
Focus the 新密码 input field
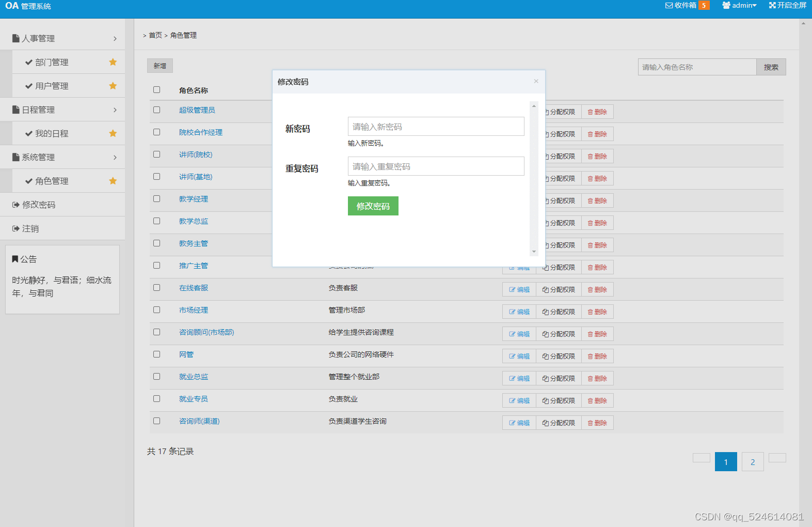(436, 127)
